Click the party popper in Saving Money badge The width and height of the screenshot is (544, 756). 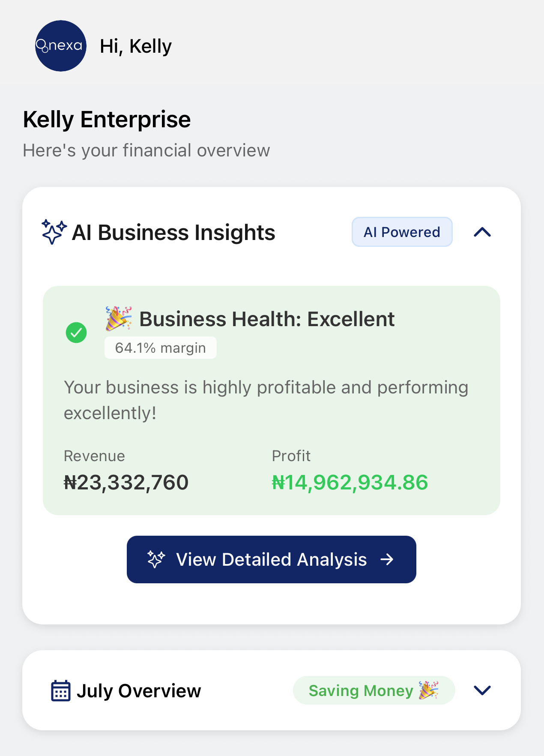[428, 690]
